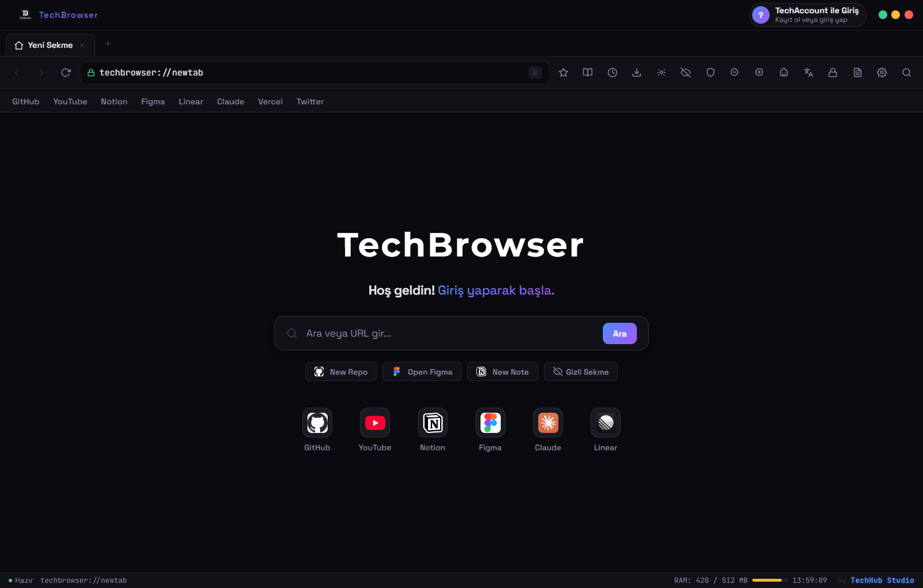Open the Figma shortcut tile icon
This screenshot has height=588, width=923.
click(490, 423)
